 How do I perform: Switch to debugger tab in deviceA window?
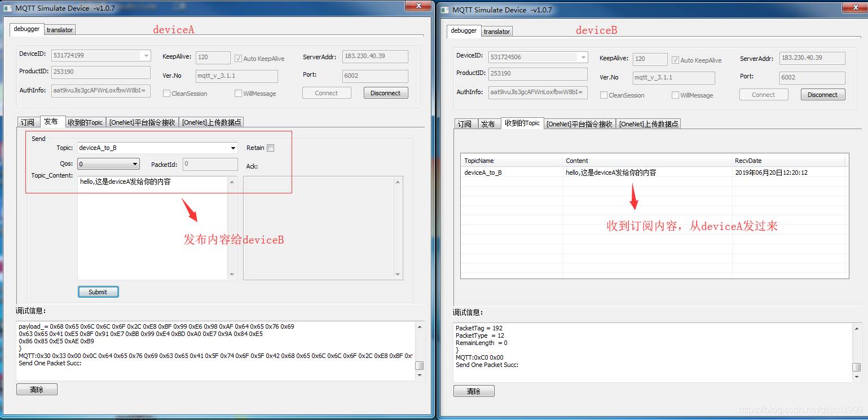point(27,29)
